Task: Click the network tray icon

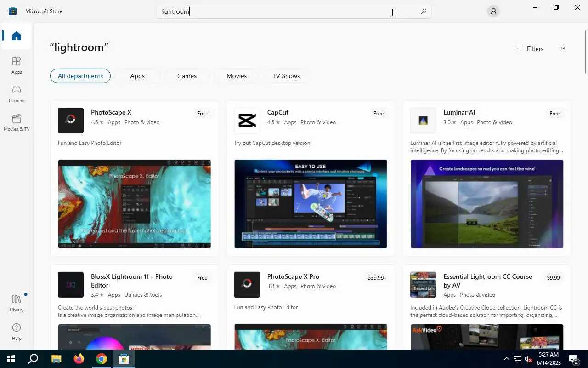Action: [x=518, y=359]
